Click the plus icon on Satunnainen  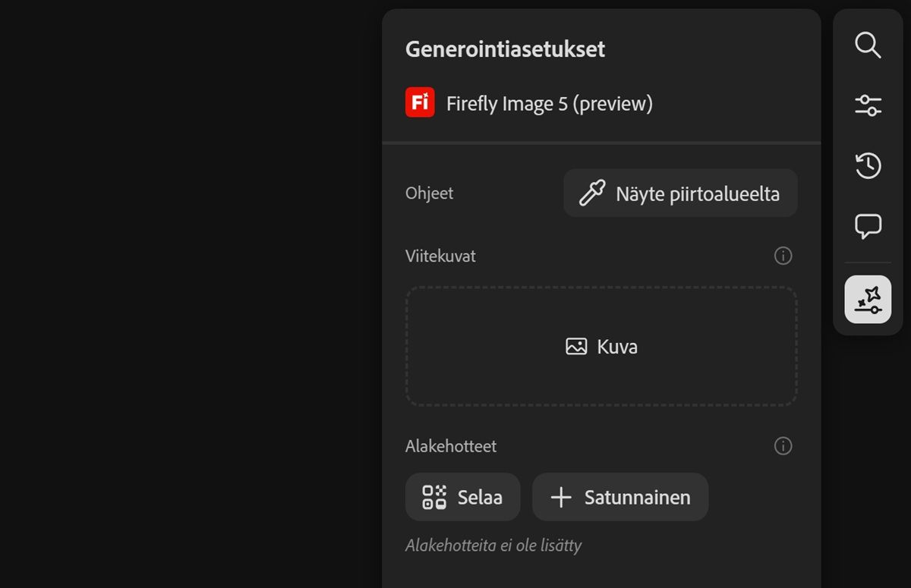(561, 497)
